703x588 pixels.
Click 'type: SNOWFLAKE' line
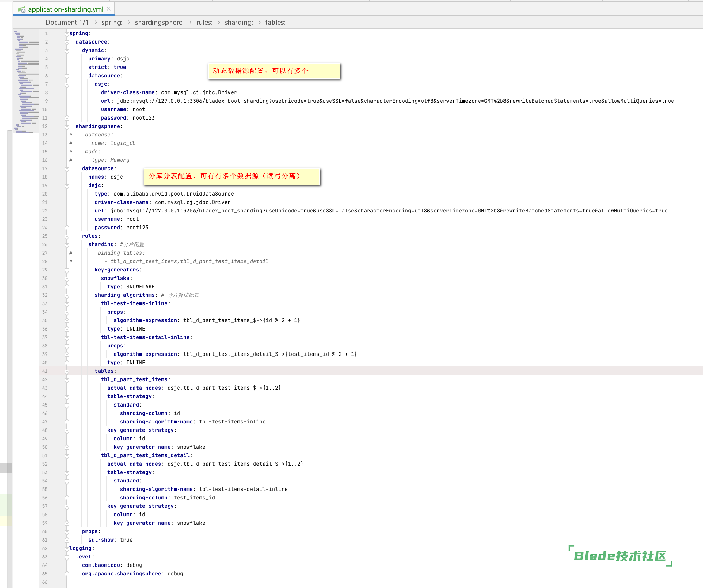tap(131, 287)
